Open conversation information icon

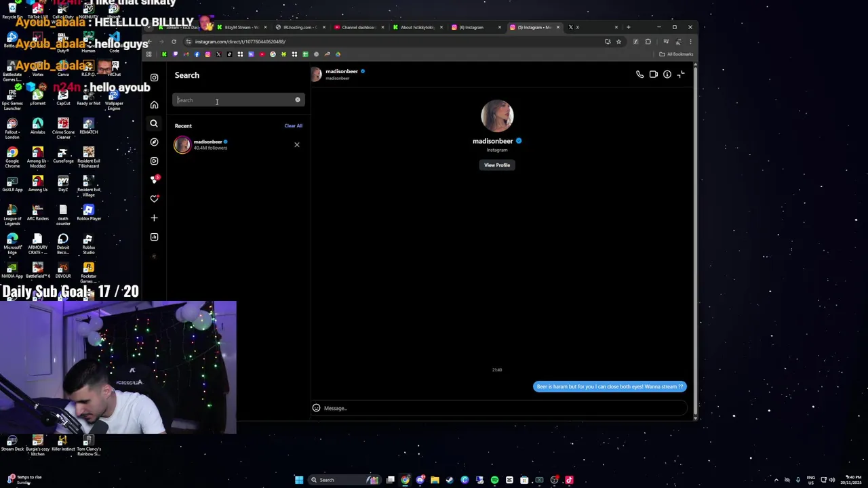[667, 75]
